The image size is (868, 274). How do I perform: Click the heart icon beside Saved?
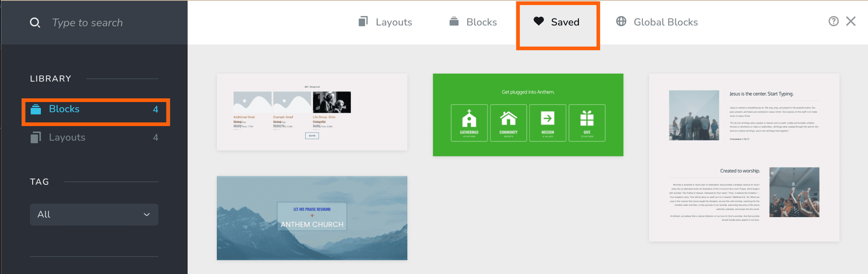pos(539,21)
